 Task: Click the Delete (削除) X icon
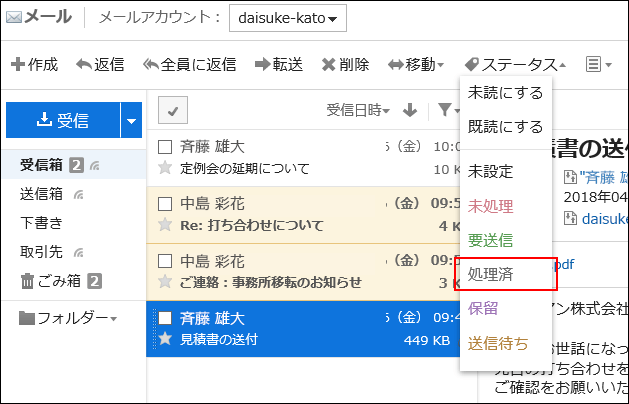tap(328, 65)
